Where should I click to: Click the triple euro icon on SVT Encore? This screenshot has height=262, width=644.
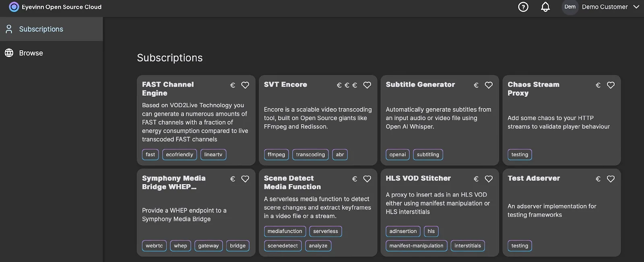click(x=347, y=85)
